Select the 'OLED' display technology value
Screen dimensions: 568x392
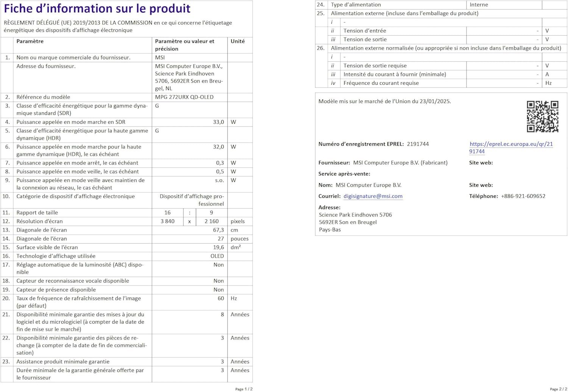click(x=217, y=256)
